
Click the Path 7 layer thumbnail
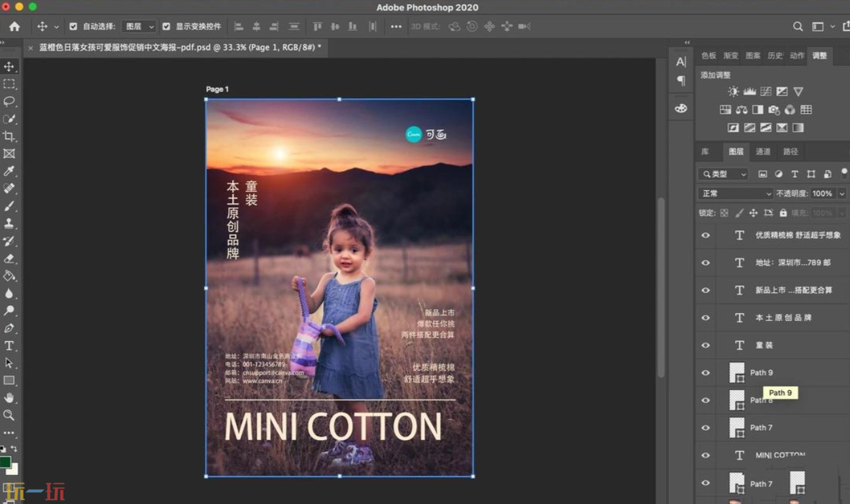737,428
